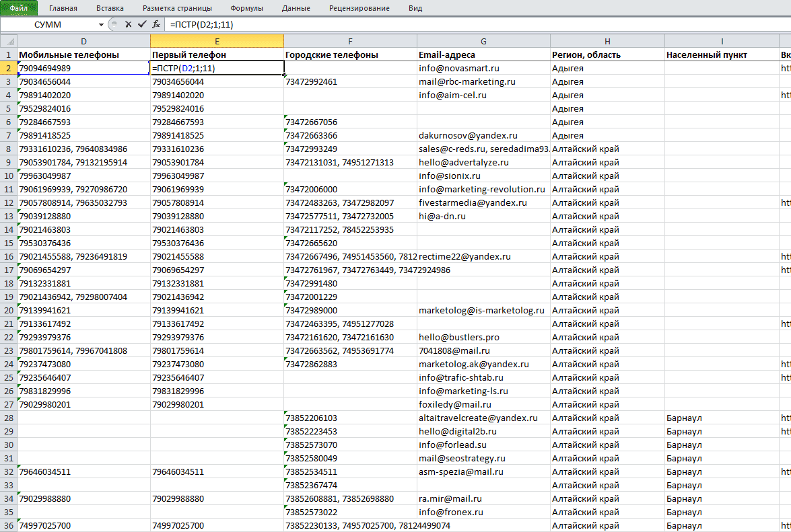
Task: Select cell mail@seostrategy.ru
Action: tap(483, 459)
